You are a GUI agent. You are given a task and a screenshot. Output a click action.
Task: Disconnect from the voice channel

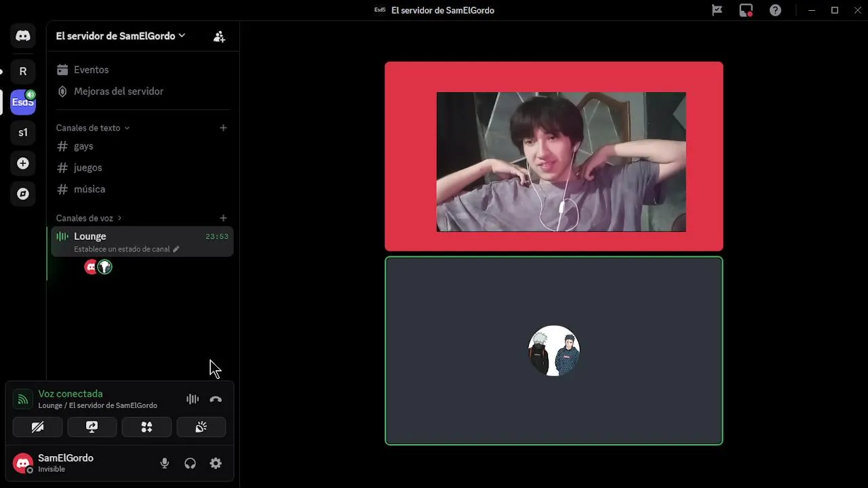point(216,399)
